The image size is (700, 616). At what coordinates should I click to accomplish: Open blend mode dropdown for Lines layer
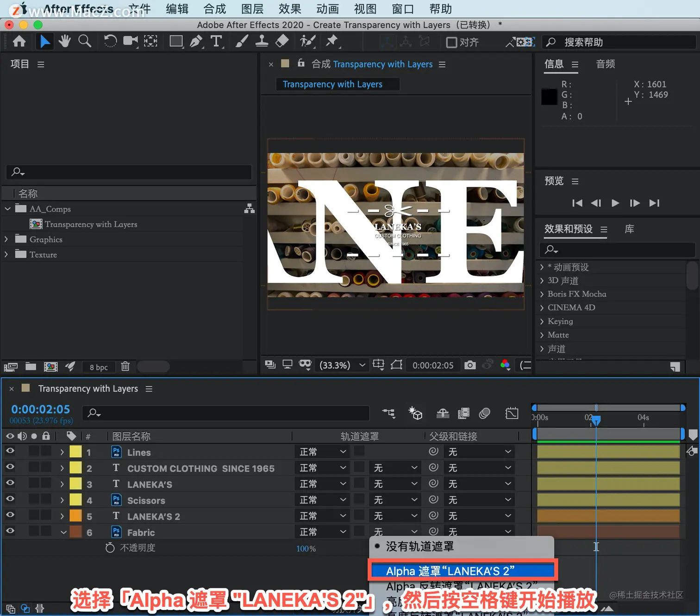323,452
